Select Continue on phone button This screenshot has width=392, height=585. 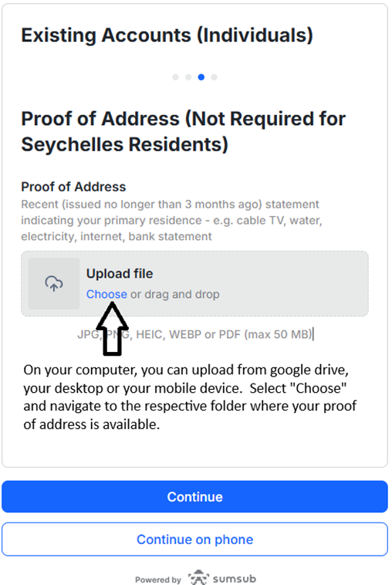[194, 539]
